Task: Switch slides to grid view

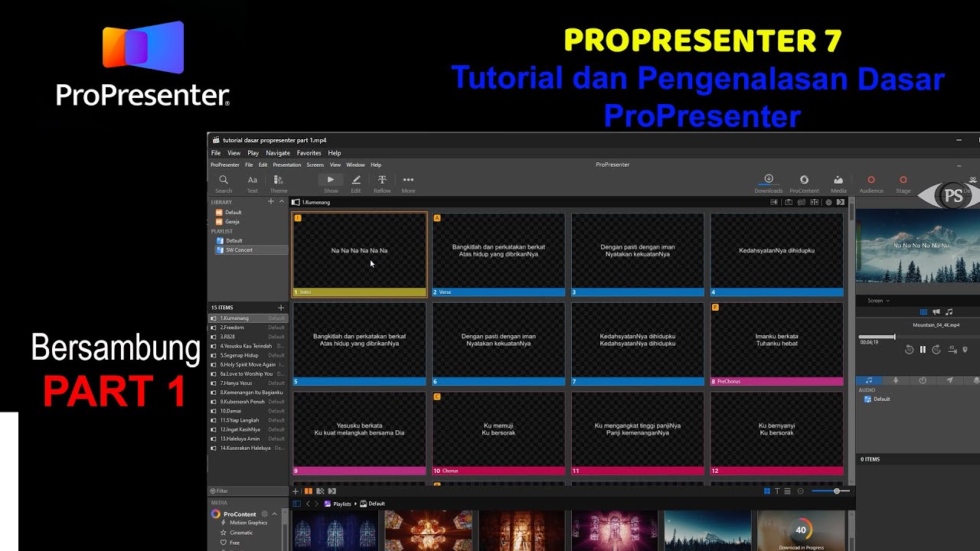Action: pyautogui.click(x=767, y=491)
